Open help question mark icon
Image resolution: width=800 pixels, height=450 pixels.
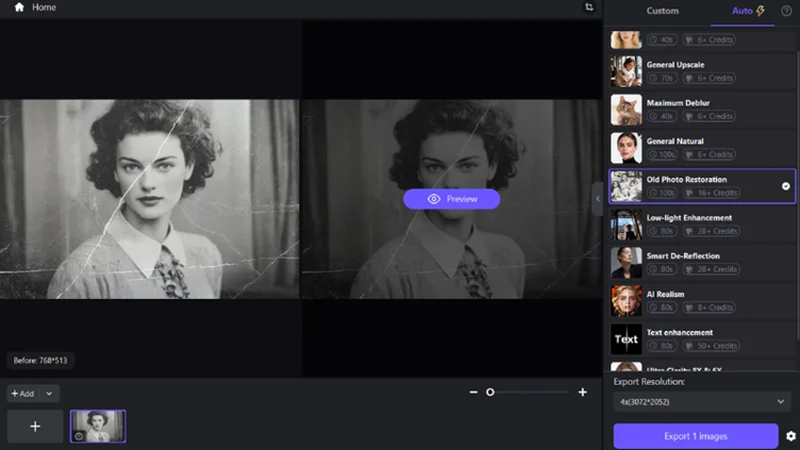coord(786,11)
